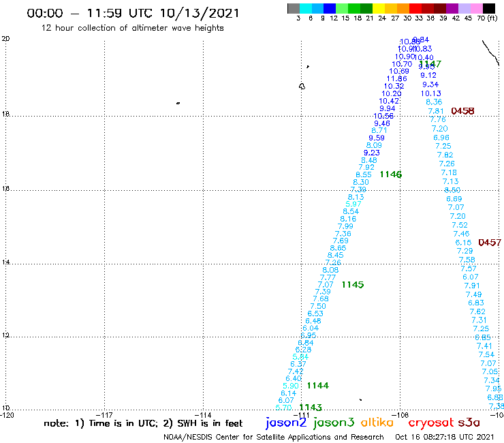The height and width of the screenshot is (443, 504).
Task: Click the cyan wave height value 5.97
Action: tap(353, 204)
